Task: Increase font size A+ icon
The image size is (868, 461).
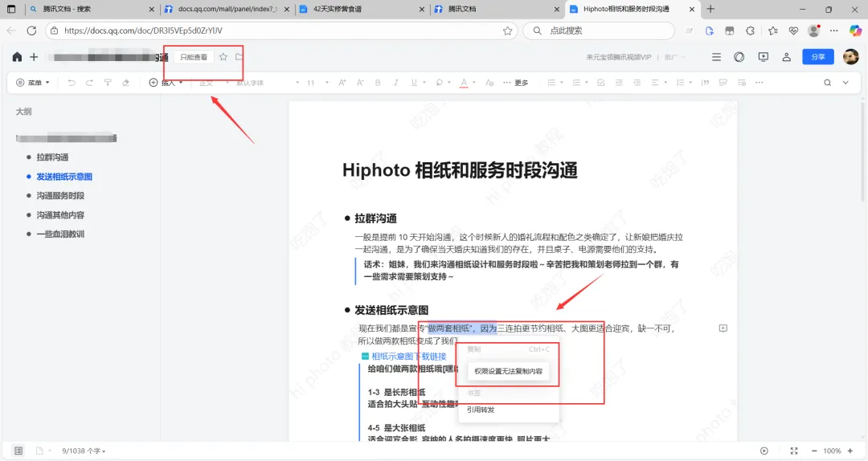Action: (342, 83)
